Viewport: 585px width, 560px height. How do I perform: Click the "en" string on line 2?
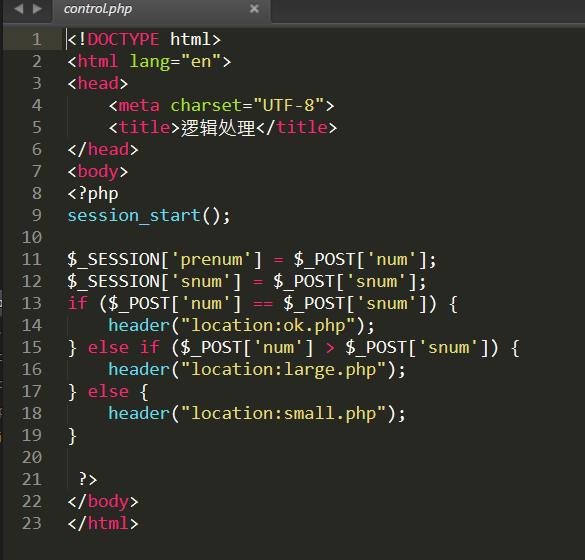[x=201, y=61]
